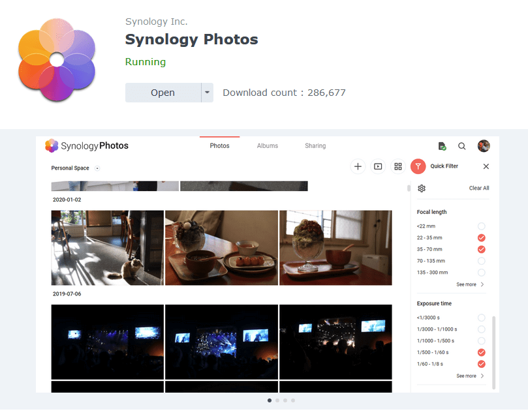528x420 pixels.
Task: Open the cat in sunlight photo
Action: click(108, 248)
